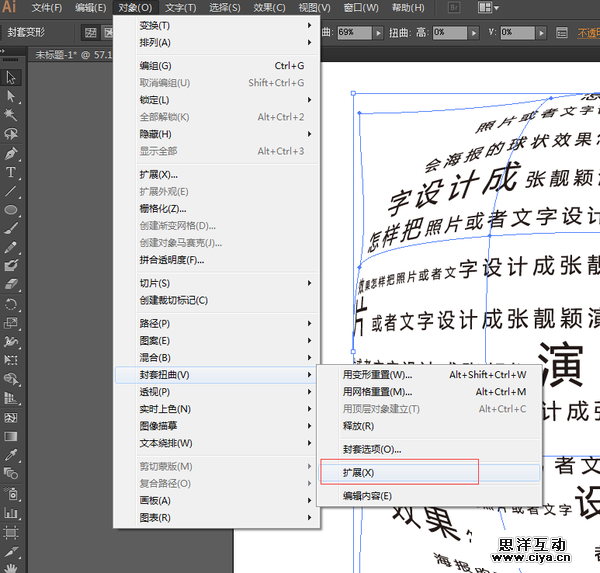Select the Gradient tool
This screenshot has width=600, height=573.
[12, 437]
